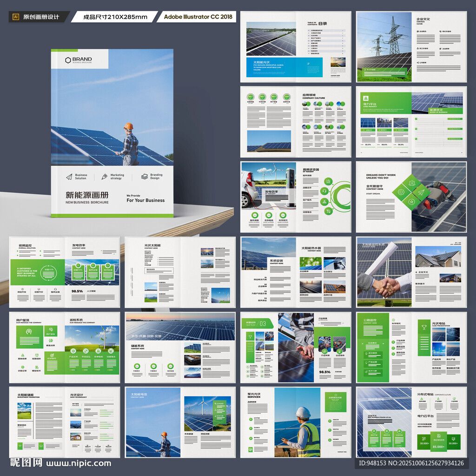Click the 新能源画册 cover title
Screen dimensions: 476x476
tap(87, 195)
